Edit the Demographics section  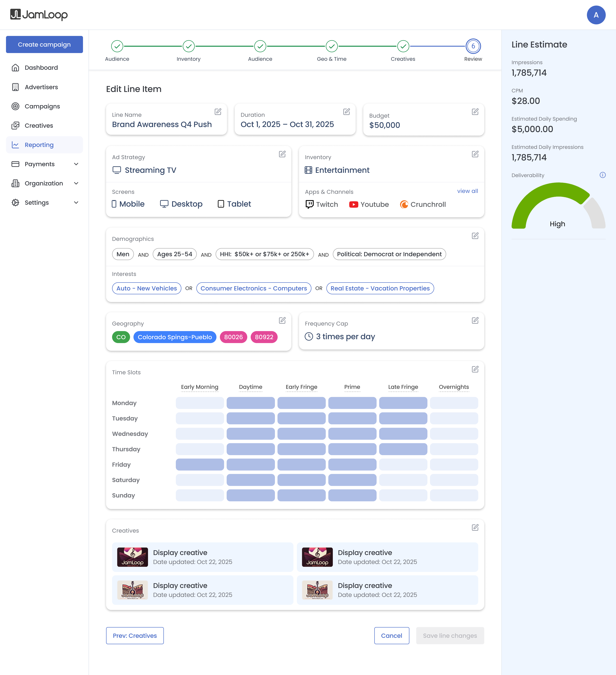[475, 236]
